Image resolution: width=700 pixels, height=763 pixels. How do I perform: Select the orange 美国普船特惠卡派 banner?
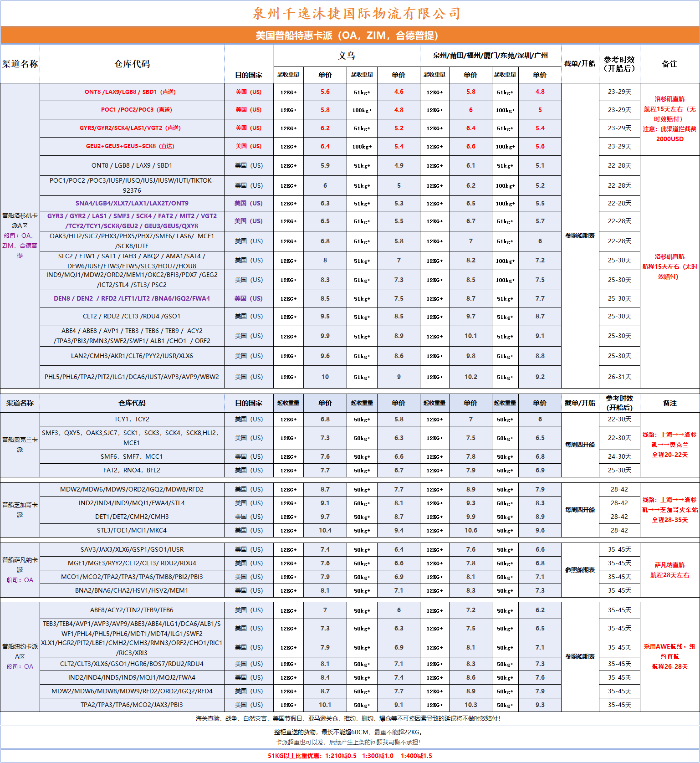pyautogui.click(x=347, y=36)
